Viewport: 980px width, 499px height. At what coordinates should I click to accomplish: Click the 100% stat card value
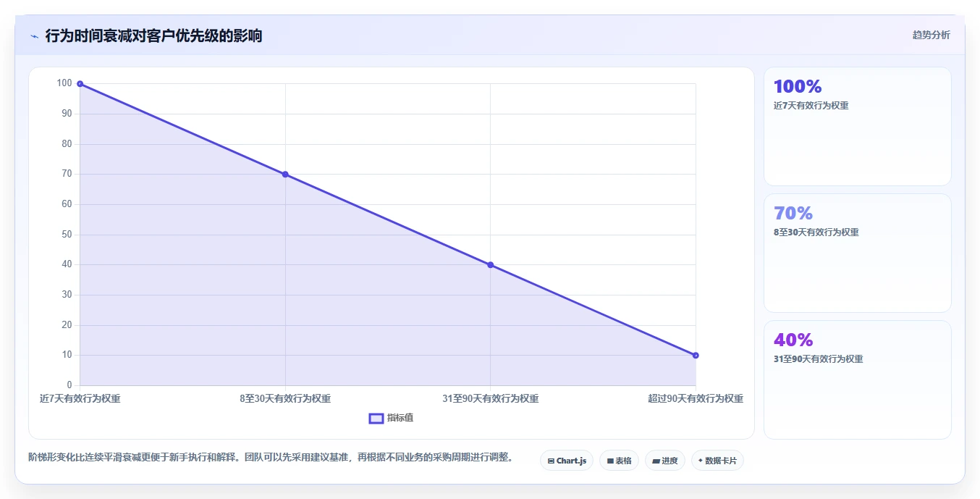coord(797,86)
